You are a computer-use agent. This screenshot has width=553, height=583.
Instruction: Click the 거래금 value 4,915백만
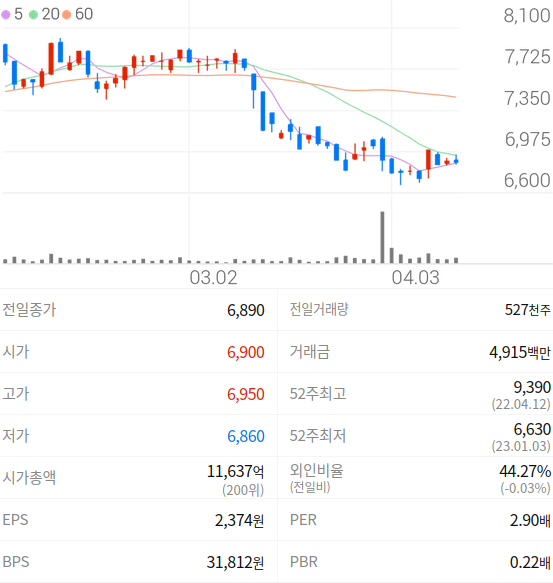coord(520,352)
